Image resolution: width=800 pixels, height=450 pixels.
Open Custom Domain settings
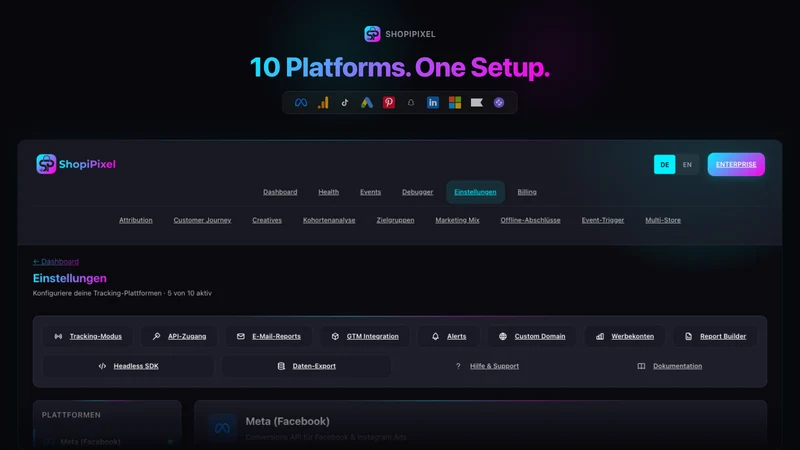coord(532,336)
